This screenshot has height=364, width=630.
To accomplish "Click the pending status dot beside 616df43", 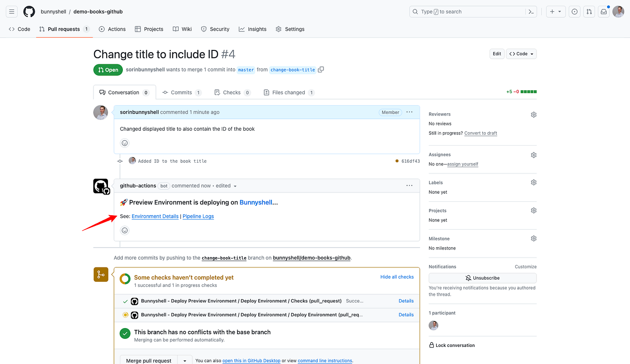I will (x=397, y=161).
